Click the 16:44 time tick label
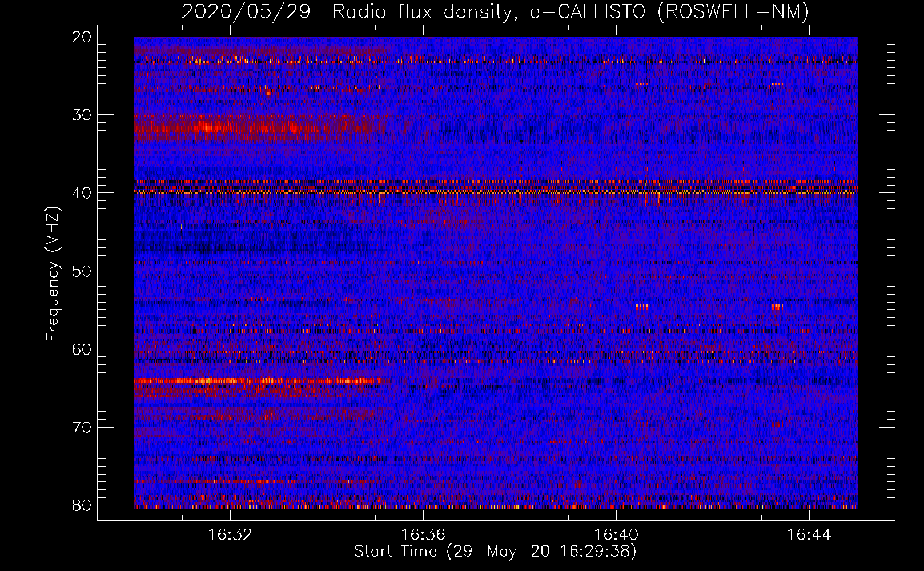924x571 pixels. (809, 535)
